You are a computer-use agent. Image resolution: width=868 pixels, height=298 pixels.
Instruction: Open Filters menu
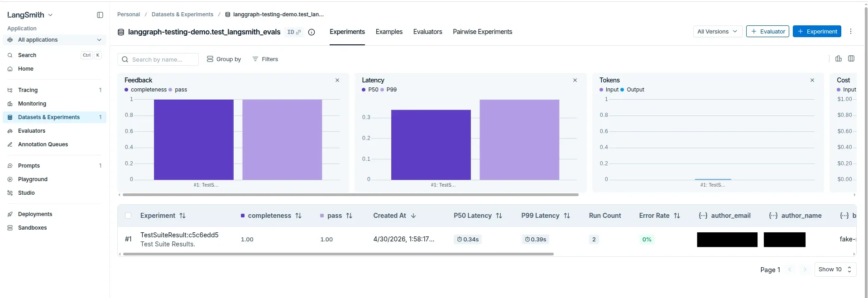pos(265,59)
